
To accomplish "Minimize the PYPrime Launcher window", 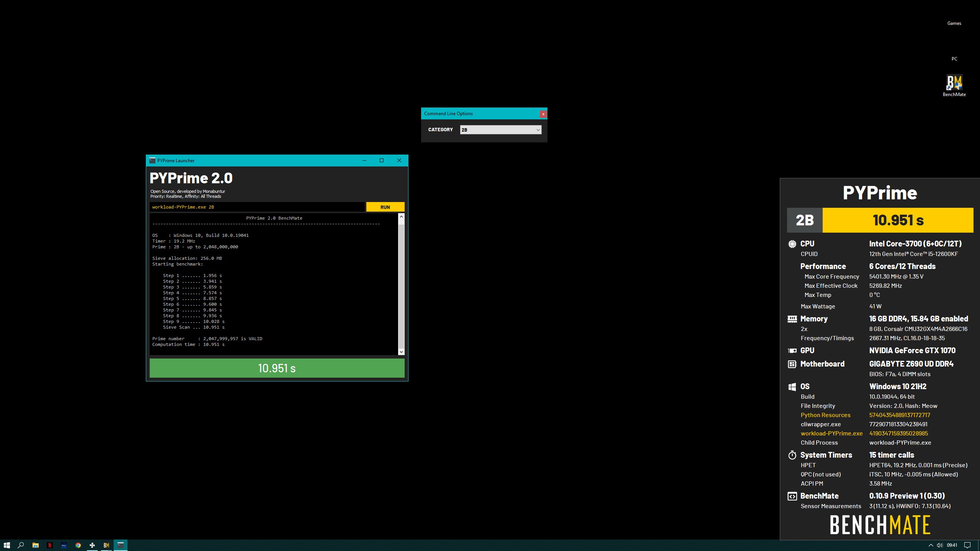I will click(364, 160).
